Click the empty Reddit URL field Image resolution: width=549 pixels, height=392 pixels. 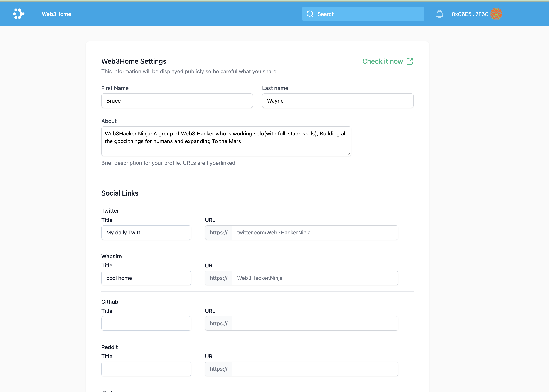[x=315, y=369]
